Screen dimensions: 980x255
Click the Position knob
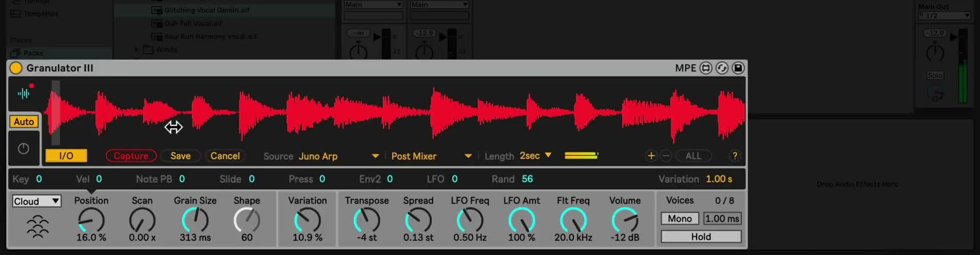(x=91, y=220)
